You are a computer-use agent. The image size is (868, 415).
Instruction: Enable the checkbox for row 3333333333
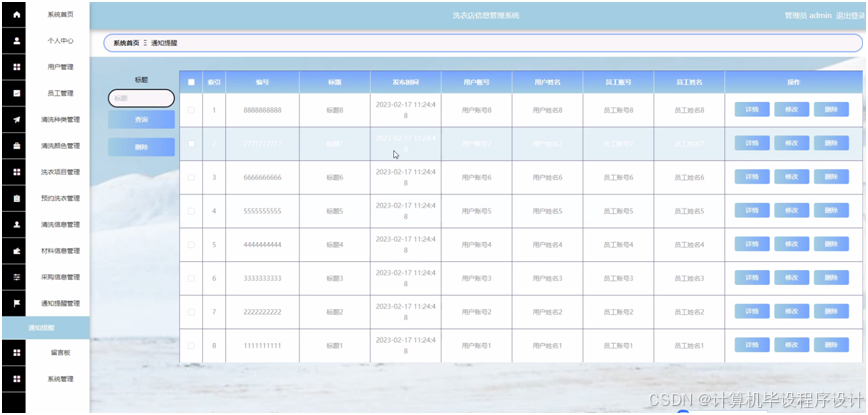pos(192,278)
